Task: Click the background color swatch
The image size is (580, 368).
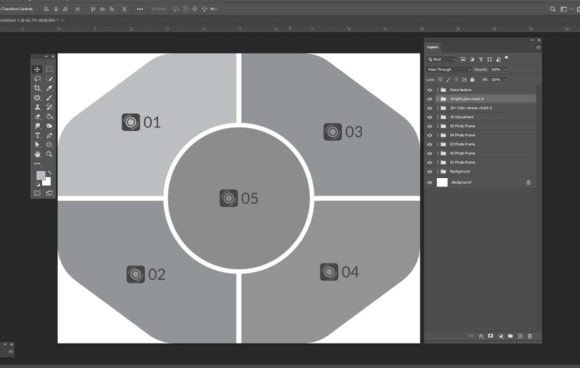Action: point(47,182)
